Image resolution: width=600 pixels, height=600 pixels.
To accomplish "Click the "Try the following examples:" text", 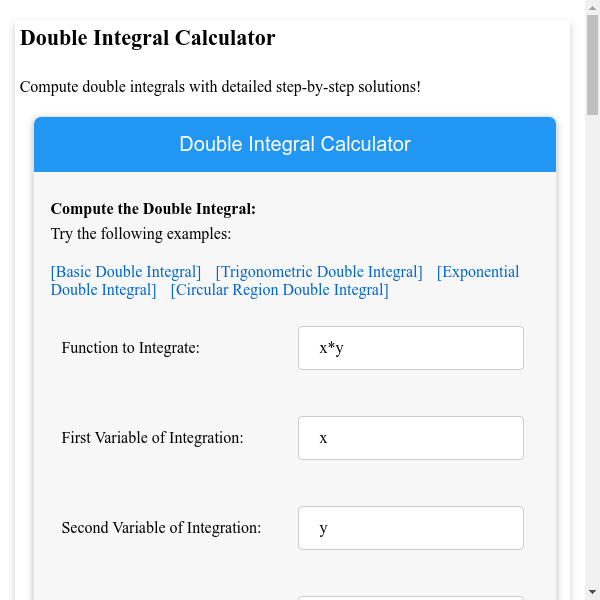I will (141, 234).
